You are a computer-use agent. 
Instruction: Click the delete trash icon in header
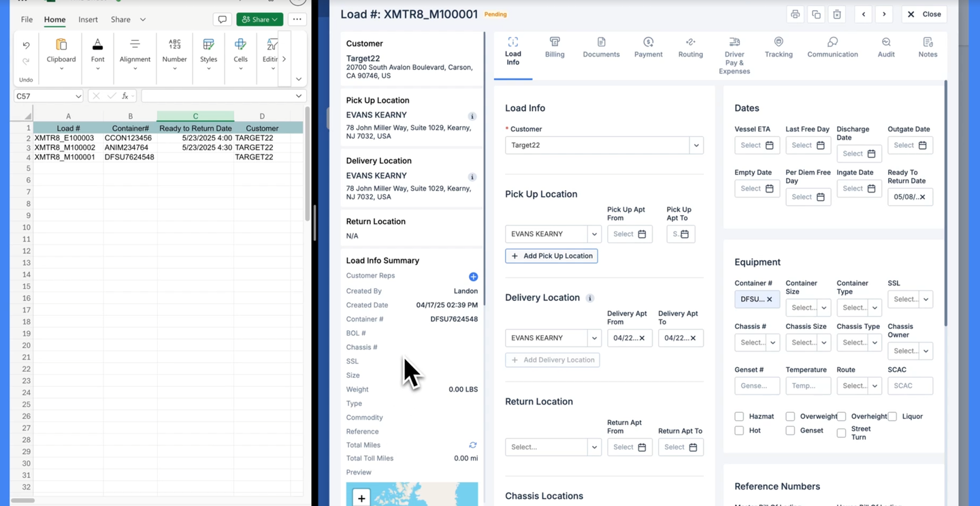[837, 14]
